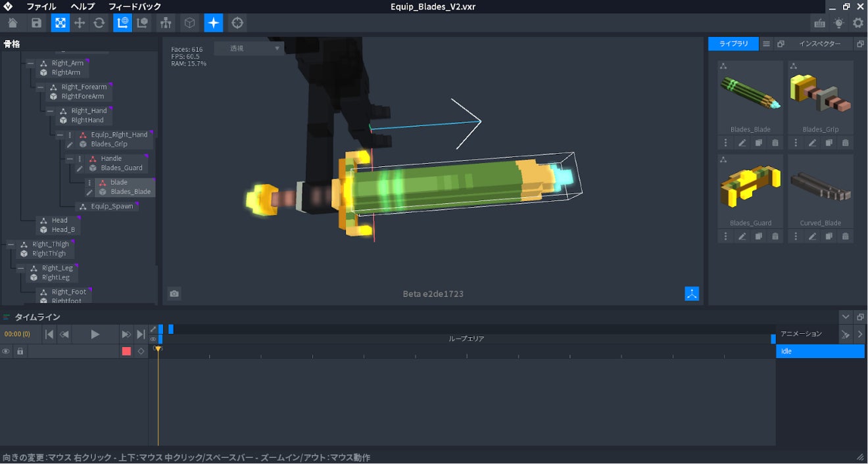This screenshot has width=868, height=464.
Task: Edit the Blades_Grip library item
Action: pos(812,143)
